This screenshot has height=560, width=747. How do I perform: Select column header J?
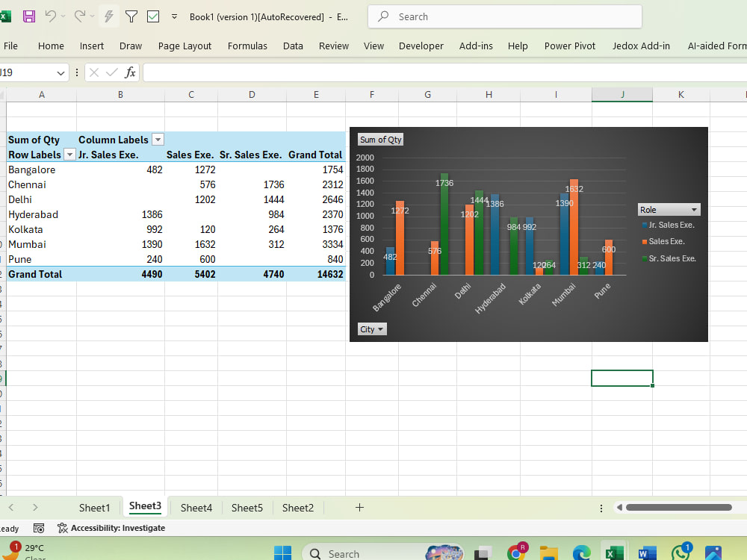pos(622,94)
